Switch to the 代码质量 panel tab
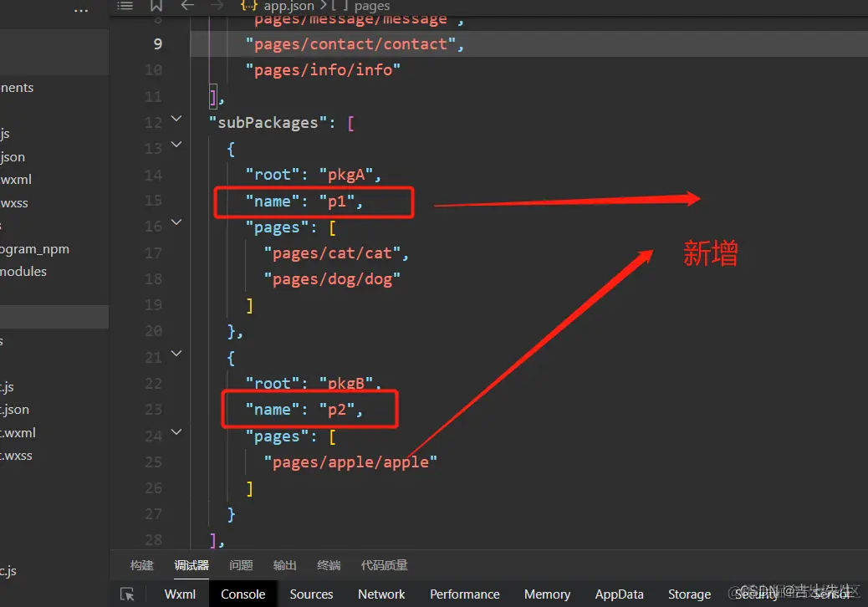The image size is (868, 607). tap(384, 565)
